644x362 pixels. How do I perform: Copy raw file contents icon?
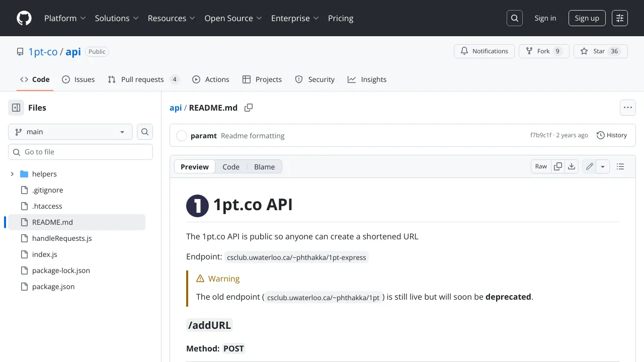558,166
